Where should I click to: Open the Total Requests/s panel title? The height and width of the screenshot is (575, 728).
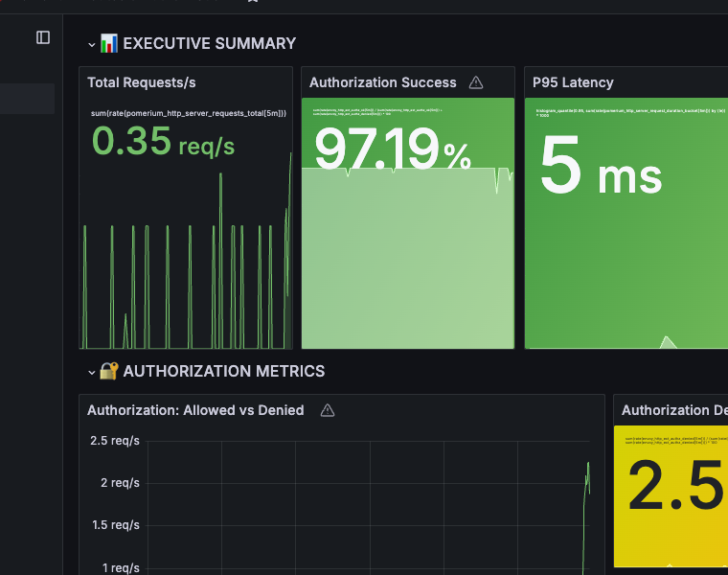point(142,82)
